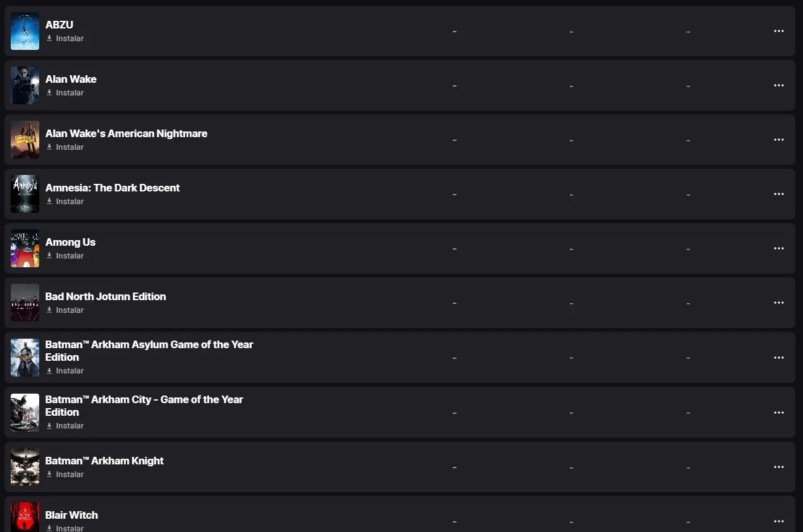Open the three-dot menu for ABZU
The height and width of the screenshot is (532, 803).
tap(779, 31)
